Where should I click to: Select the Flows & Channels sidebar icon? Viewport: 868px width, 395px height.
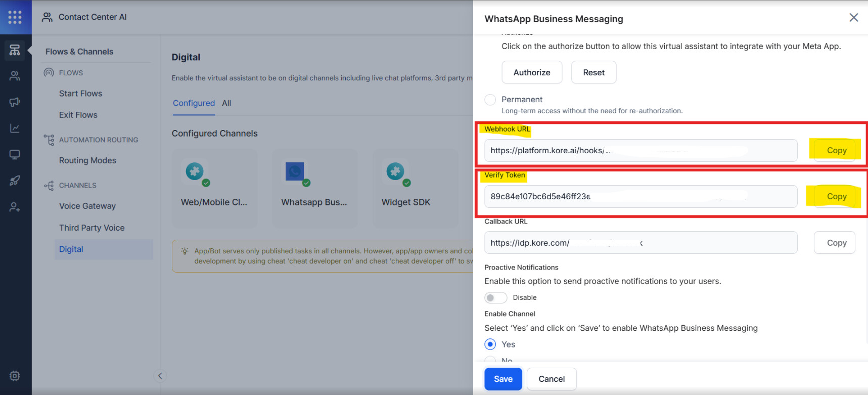coord(15,50)
